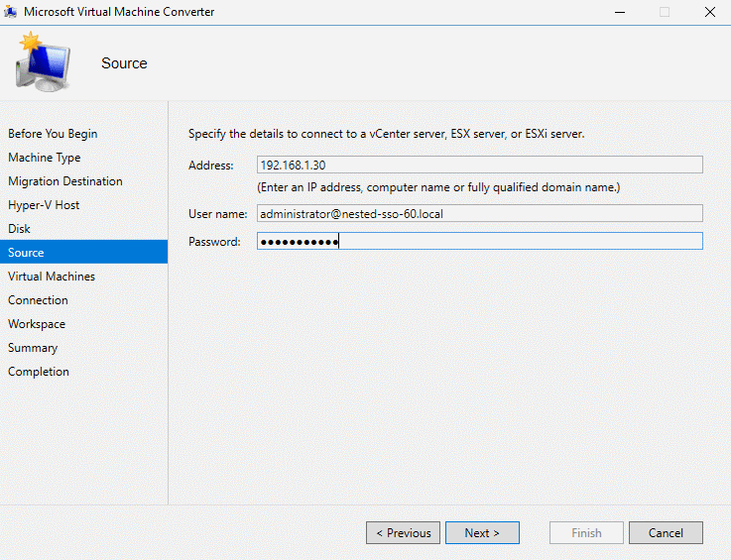Open the Machine Type step
731x560 pixels.
[45, 158]
